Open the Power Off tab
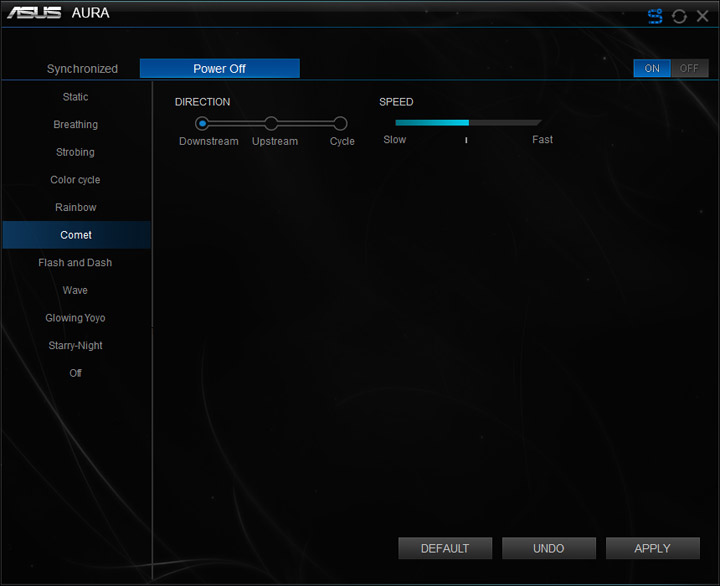Viewport: 720px width, 586px height. (x=219, y=68)
